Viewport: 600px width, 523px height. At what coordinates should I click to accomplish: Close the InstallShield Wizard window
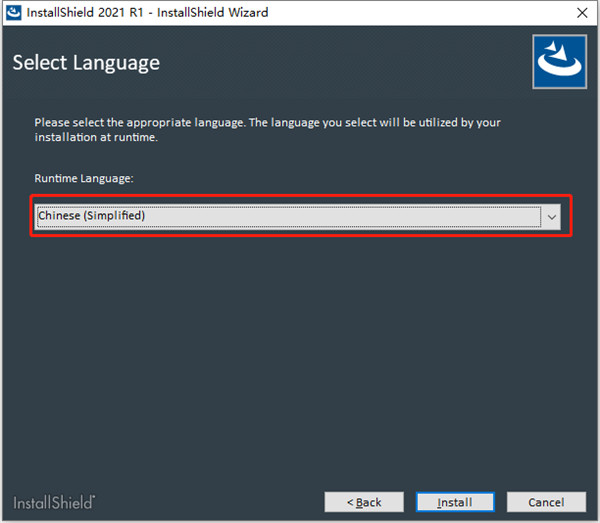coord(582,13)
